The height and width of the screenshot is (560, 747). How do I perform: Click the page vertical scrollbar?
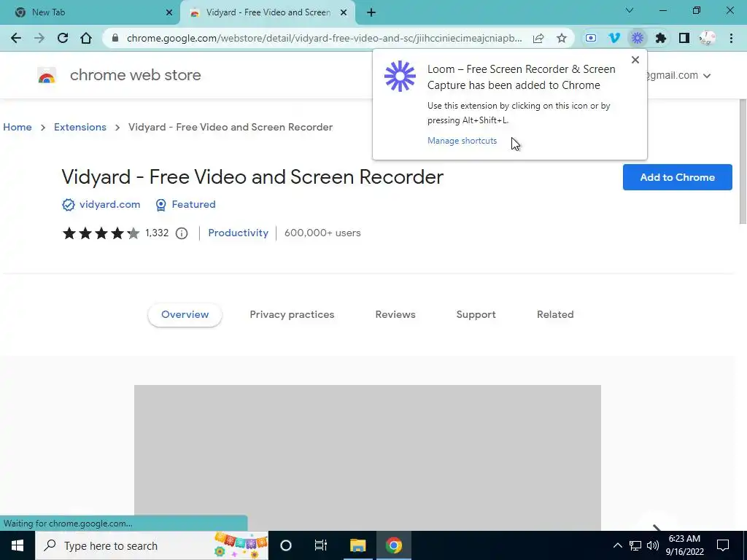pyautogui.click(x=742, y=162)
